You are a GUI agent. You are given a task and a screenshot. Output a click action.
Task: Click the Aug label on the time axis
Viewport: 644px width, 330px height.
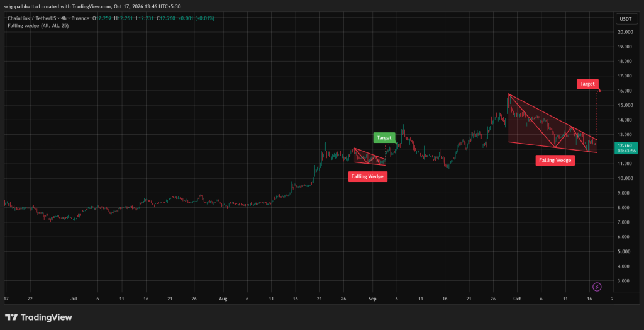pos(223,299)
